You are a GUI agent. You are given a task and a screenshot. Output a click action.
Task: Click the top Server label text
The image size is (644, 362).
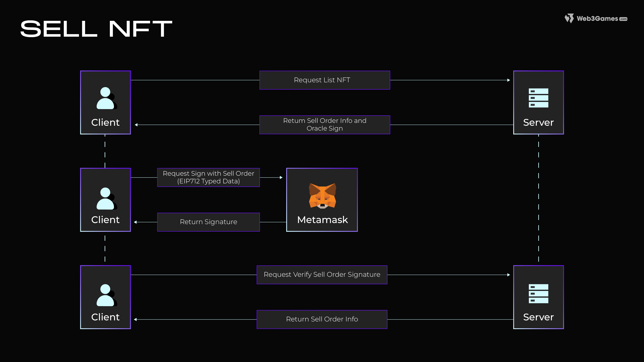[x=538, y=122]
